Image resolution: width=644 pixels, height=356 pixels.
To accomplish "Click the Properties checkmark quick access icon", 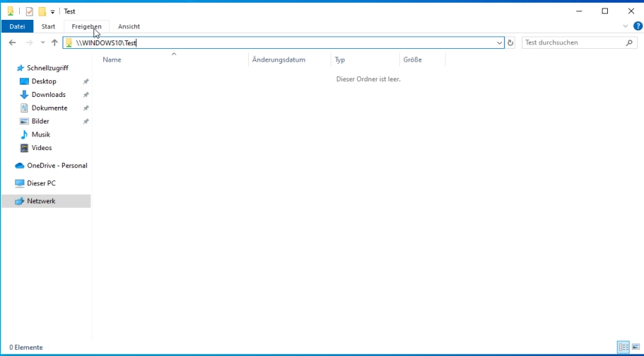I will [29, 11].
